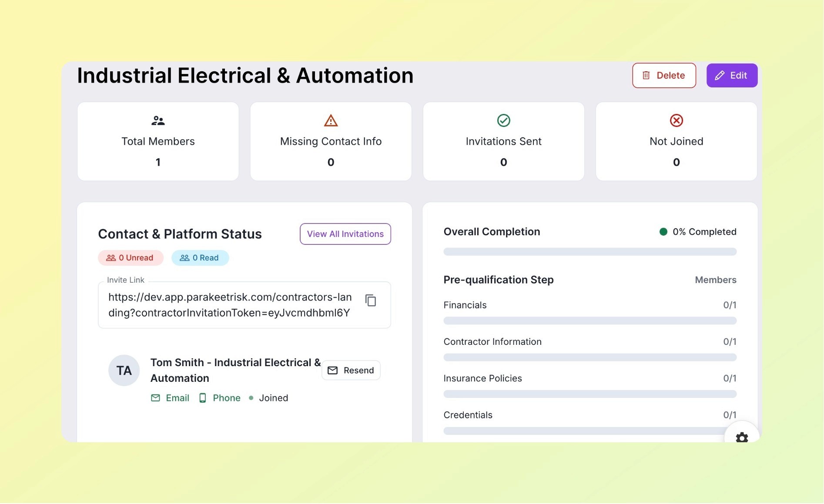
Task: Click the 'Total Members' label
Action: click(x=158, y=141)
